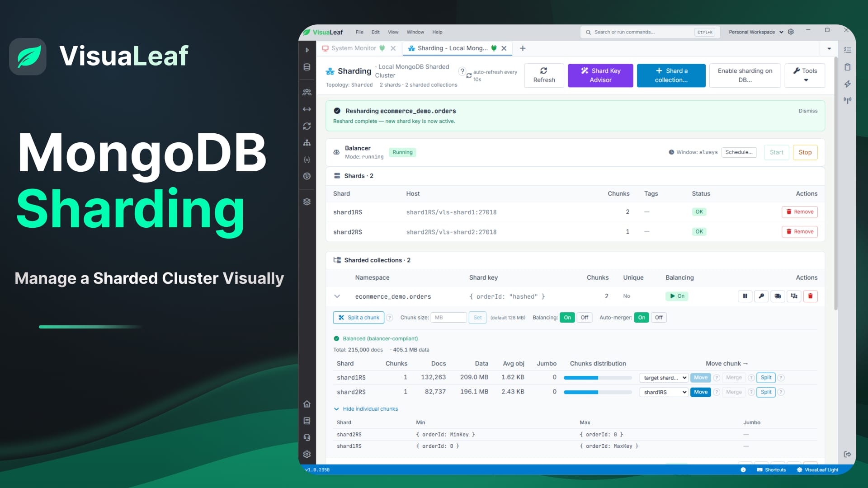Screen dimensions: 868x488
Task: Click shard2RS chunks distribution bar
Action: pyautogui.click(x=598, y=392)
